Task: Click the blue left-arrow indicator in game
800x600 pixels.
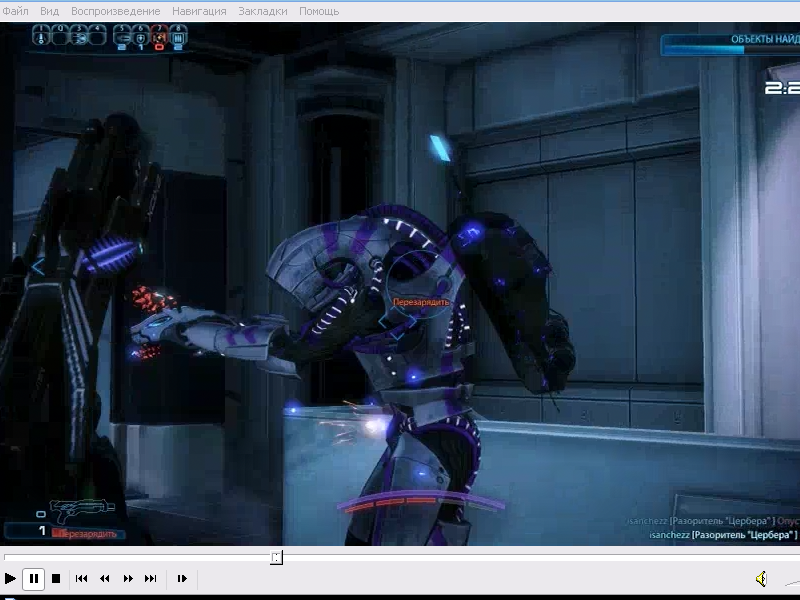Action: (x=38, y=267)
